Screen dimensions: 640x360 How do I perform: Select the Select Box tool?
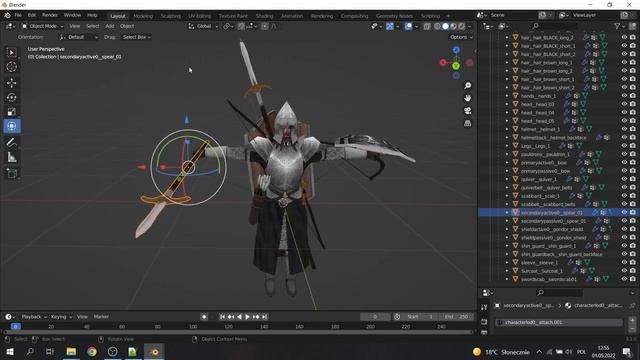click(11, 52)
